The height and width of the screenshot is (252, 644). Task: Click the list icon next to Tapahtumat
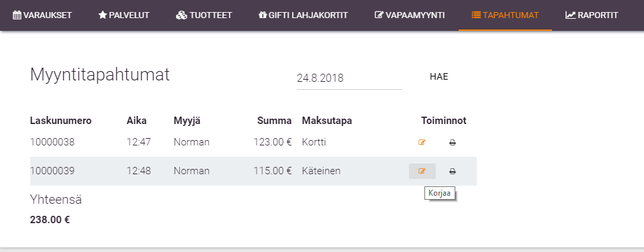(x=476, y=15)
